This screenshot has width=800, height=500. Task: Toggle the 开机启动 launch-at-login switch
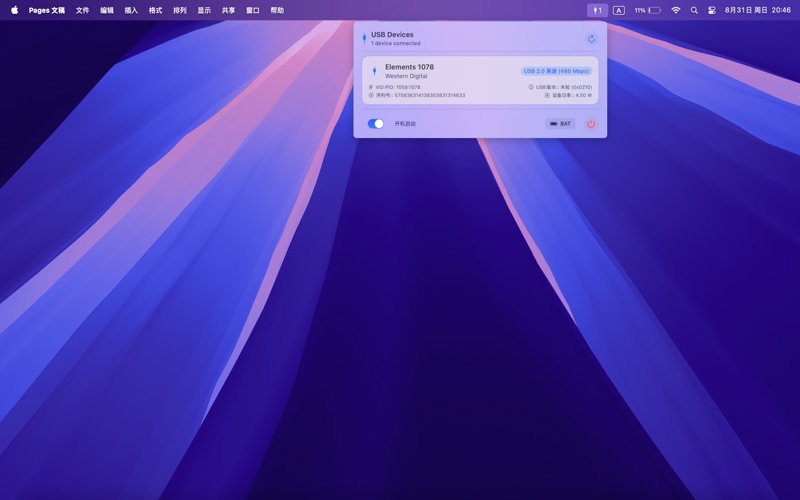point(376,124)
